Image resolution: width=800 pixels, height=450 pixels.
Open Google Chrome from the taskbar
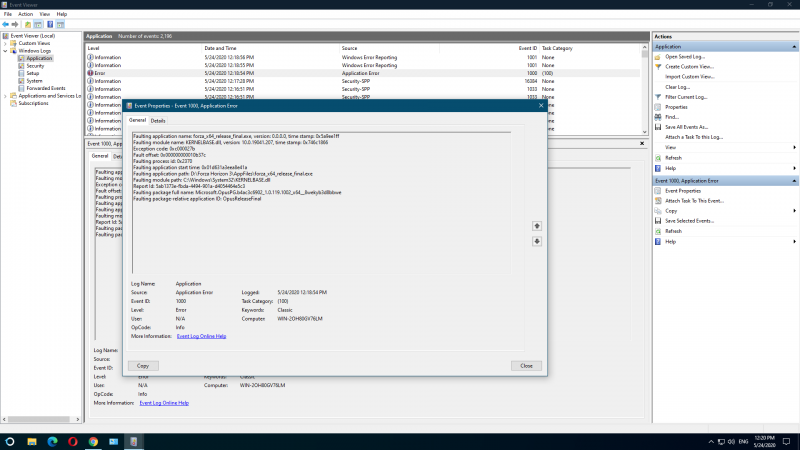[x=93, y=440]
